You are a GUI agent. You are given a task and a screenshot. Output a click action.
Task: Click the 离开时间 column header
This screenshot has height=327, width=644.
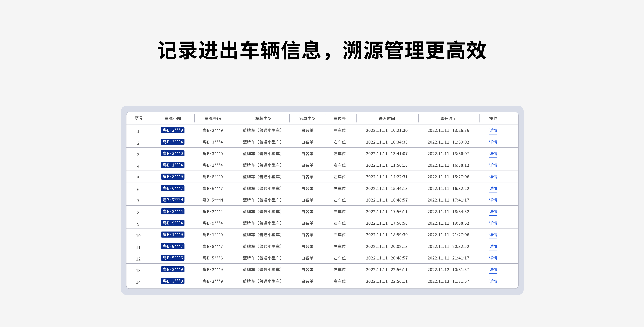[448, 118]
